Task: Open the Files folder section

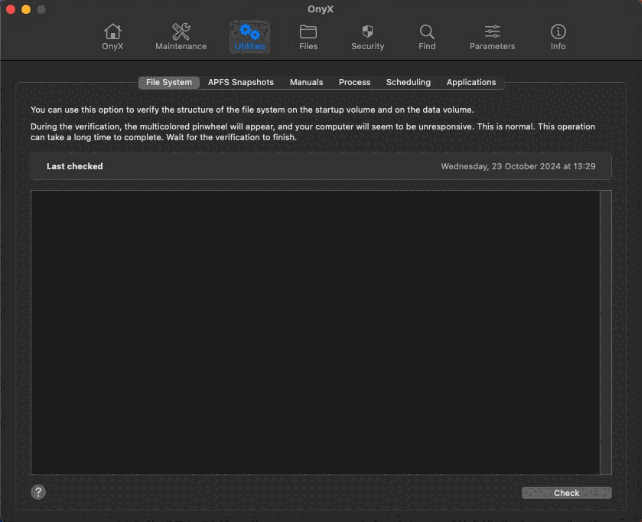Action: pyautogui.click(x=308, y=37)
